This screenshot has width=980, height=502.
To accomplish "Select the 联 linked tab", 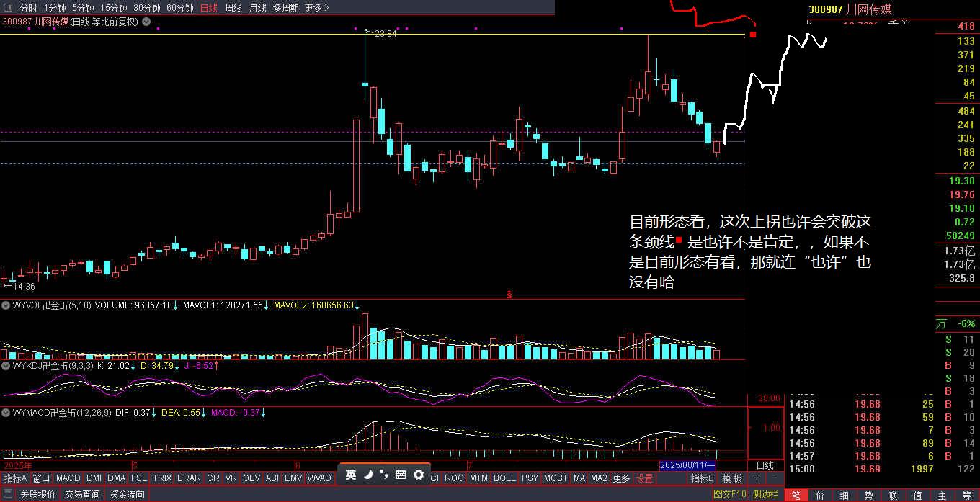I will coord(894,495).
